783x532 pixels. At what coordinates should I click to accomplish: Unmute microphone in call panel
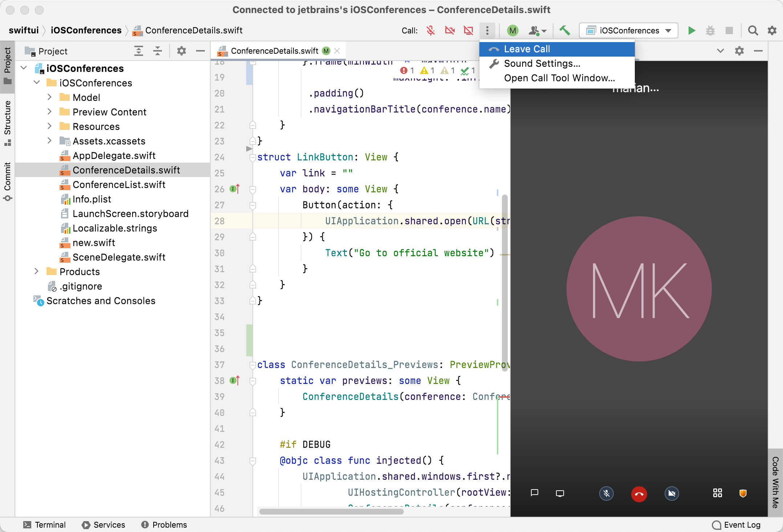[606, 494]
